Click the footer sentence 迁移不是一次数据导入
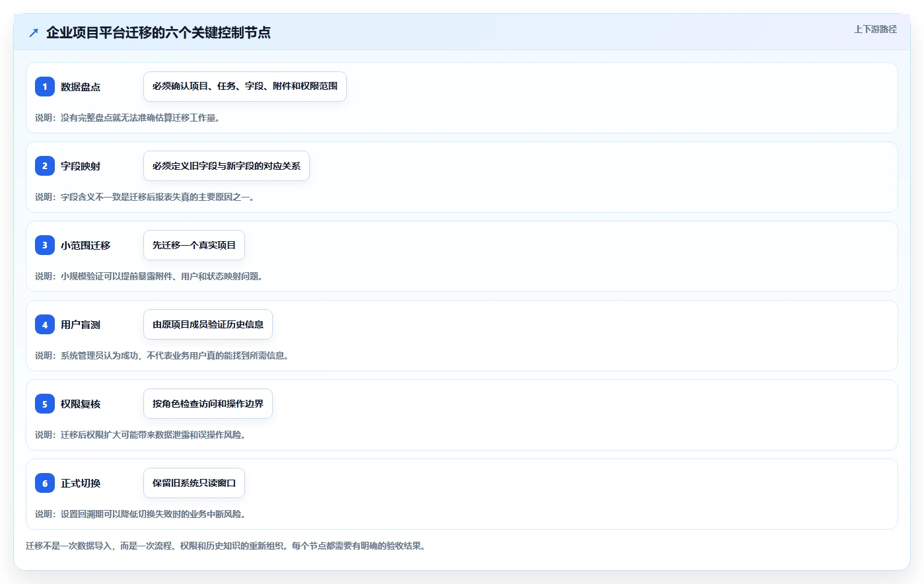The width and height of the screenshot is (924, 584). [x=227, y=546]
